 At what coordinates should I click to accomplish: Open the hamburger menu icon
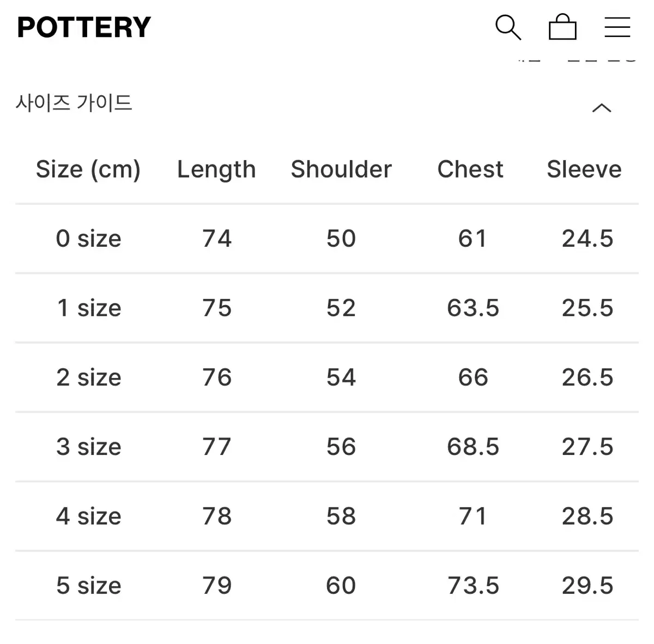(x=617, y=27)
